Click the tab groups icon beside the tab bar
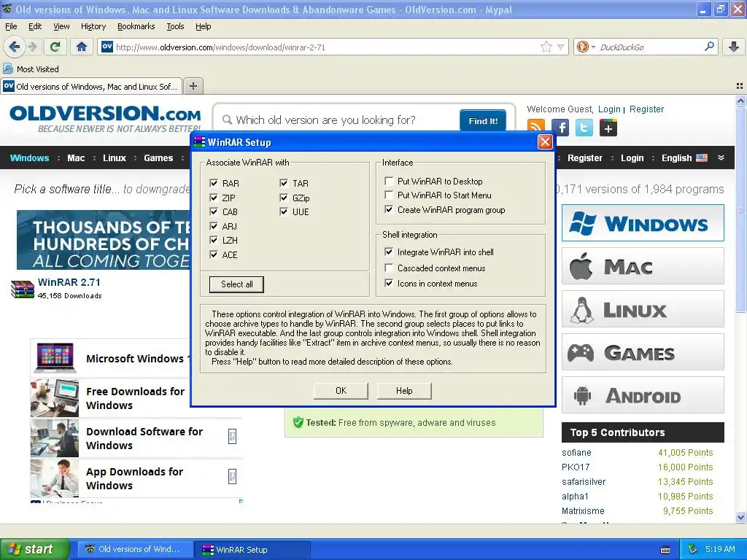This screenshot has height=560, width=747. coord(740,86)
